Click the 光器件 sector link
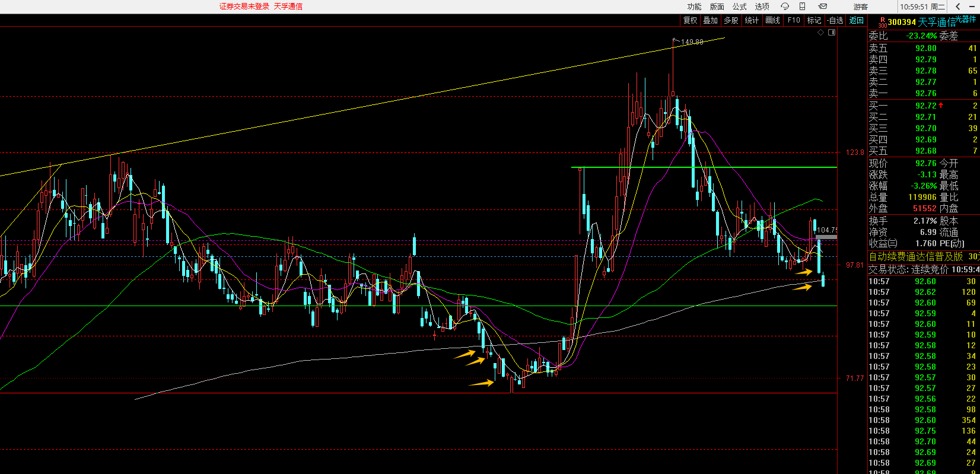The width and height of the screenshot is (980, 474). coord(966,20)
